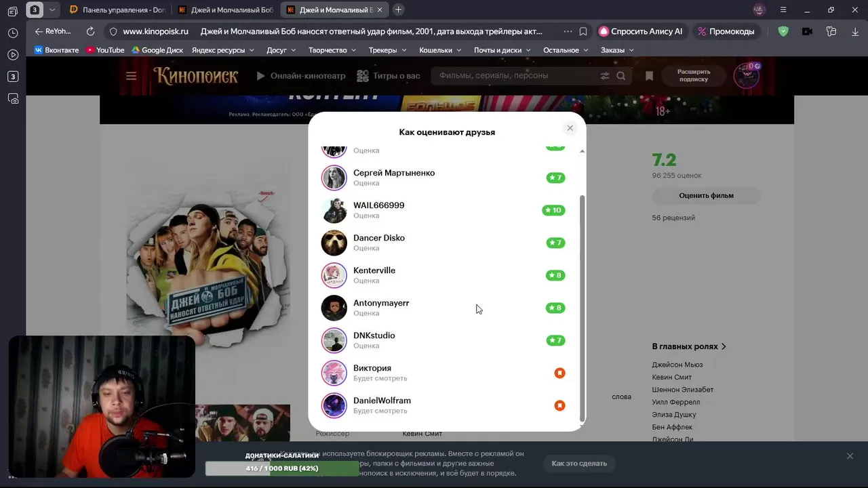Screen dimensions: 868x488
Task: Expand Остальное bookmarks folder
Action: 566,50
